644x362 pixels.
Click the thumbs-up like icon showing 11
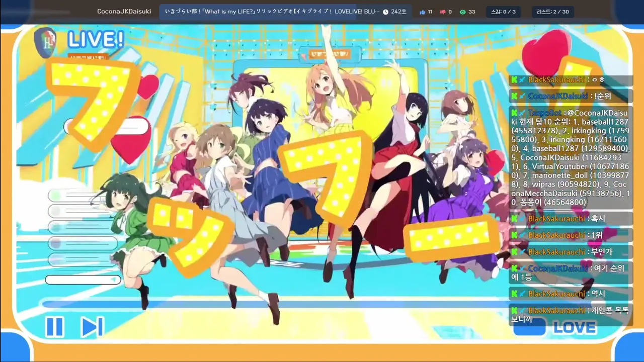423,12
